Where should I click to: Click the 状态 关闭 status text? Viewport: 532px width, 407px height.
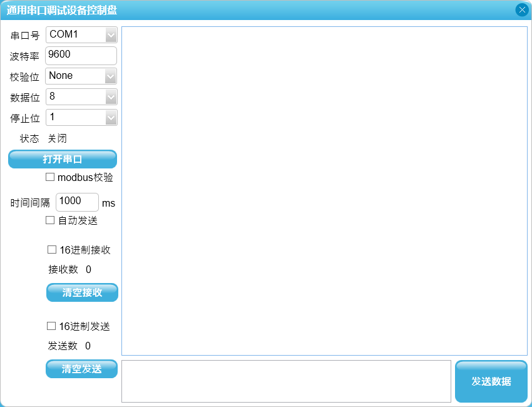57,138
